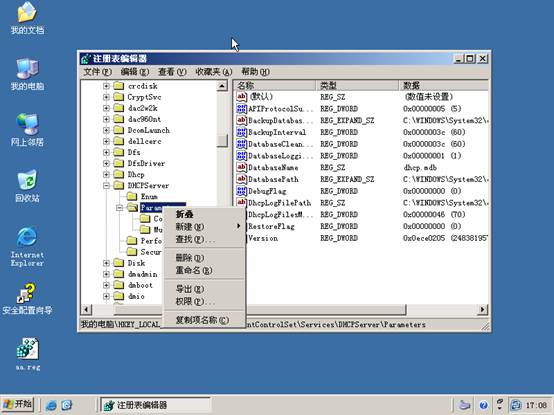Click the help question-mark tray icon
This screenshot has height=415, width=554.
484,405
